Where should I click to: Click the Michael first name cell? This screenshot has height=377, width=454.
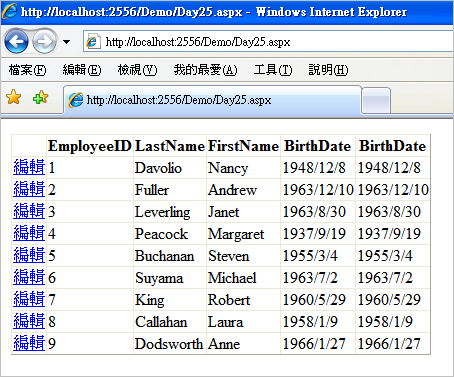coord(243,278)
